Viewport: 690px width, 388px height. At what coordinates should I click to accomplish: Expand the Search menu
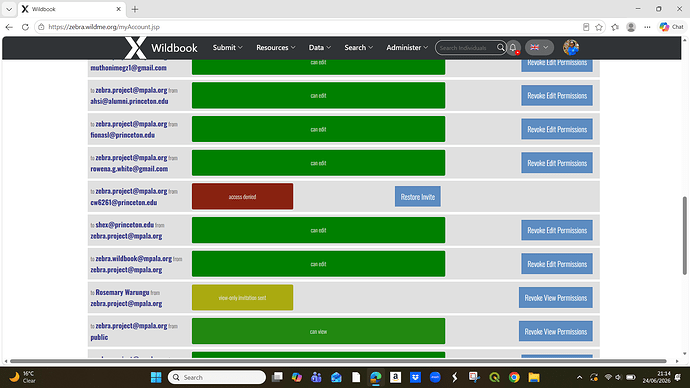(358, 48)
